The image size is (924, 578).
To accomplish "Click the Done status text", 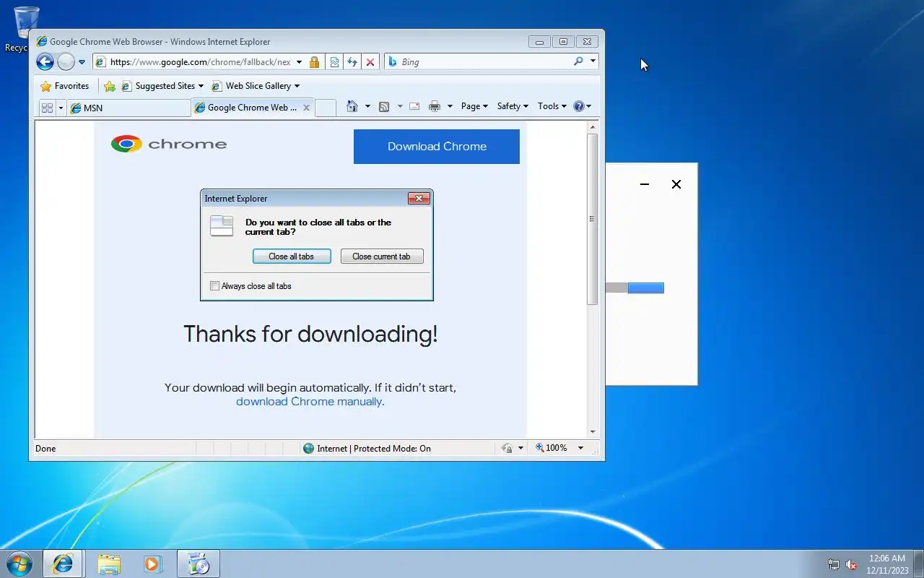I will 45,449.
